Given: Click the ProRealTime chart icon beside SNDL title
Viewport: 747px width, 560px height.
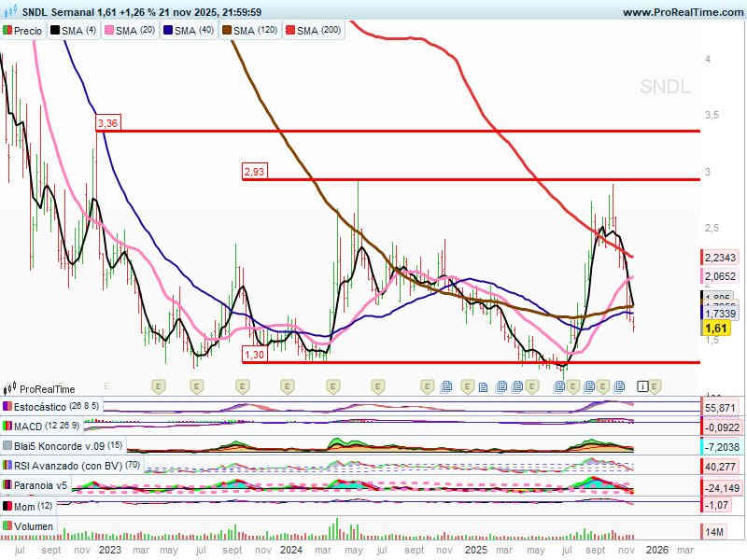Looking at the screenshot, I should click(10, 12).
